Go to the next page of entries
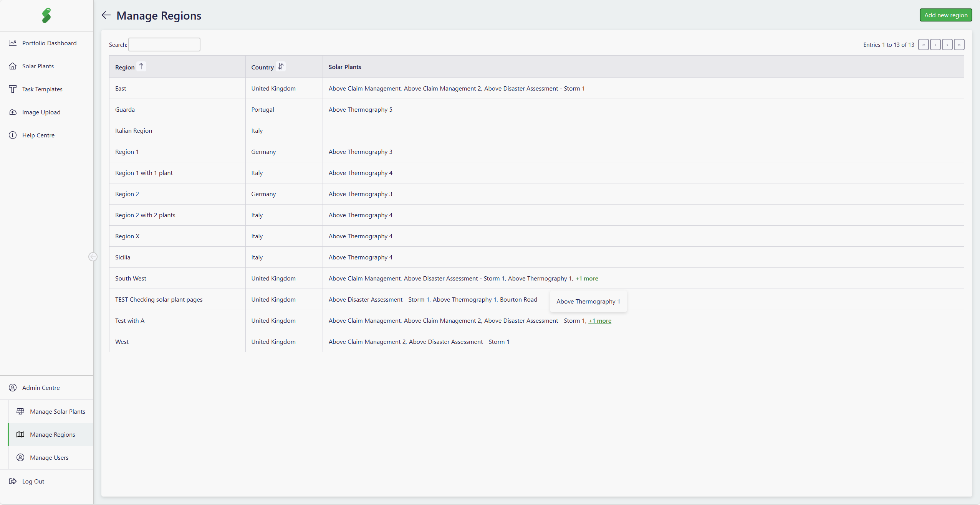 click(x=947, y=45)
